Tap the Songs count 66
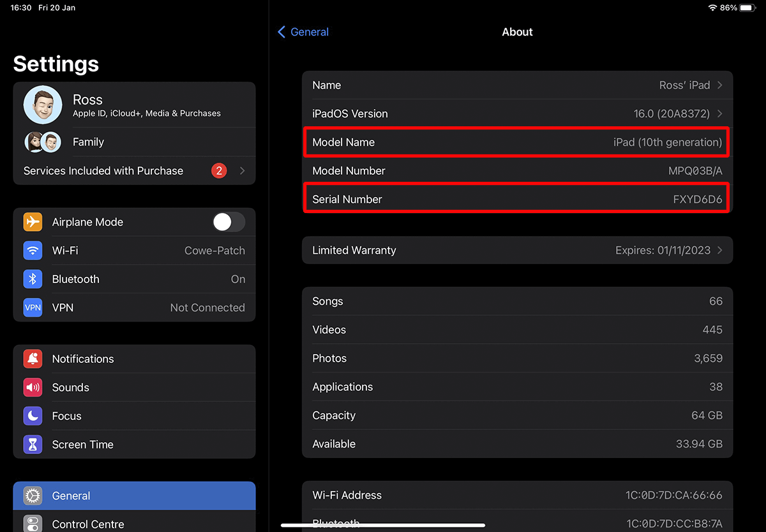 pos(716,301)
